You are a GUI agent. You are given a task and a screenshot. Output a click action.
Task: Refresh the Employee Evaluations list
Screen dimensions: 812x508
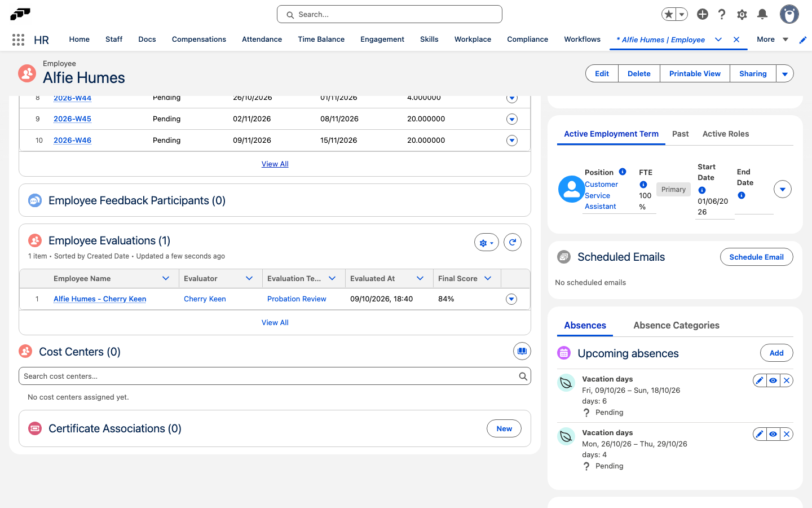click(x=512, y=242)
